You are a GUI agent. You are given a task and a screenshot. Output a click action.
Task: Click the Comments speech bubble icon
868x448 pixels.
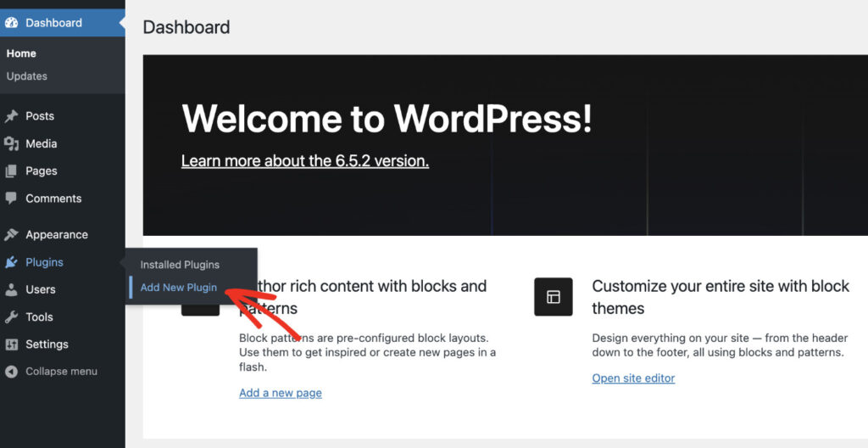[11, 198]
